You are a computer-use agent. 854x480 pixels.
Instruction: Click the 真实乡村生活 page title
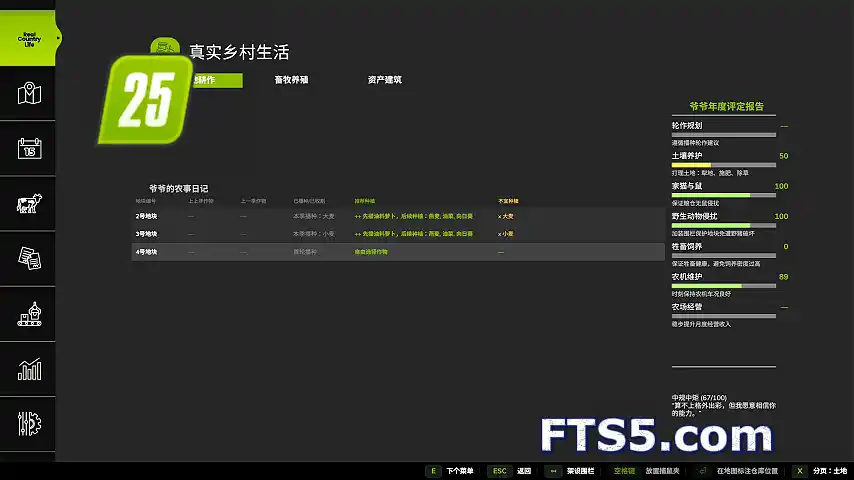coord(239,52)
